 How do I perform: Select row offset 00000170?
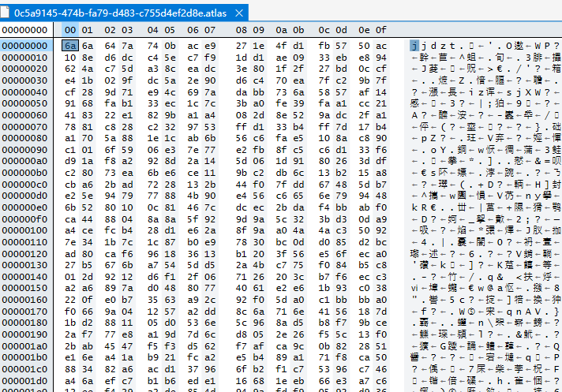point(24,312)
